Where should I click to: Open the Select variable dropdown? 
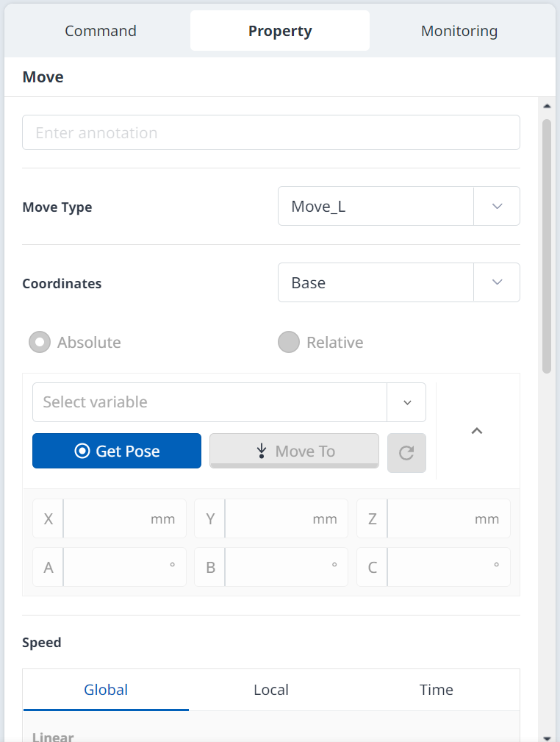pos(229,402)
